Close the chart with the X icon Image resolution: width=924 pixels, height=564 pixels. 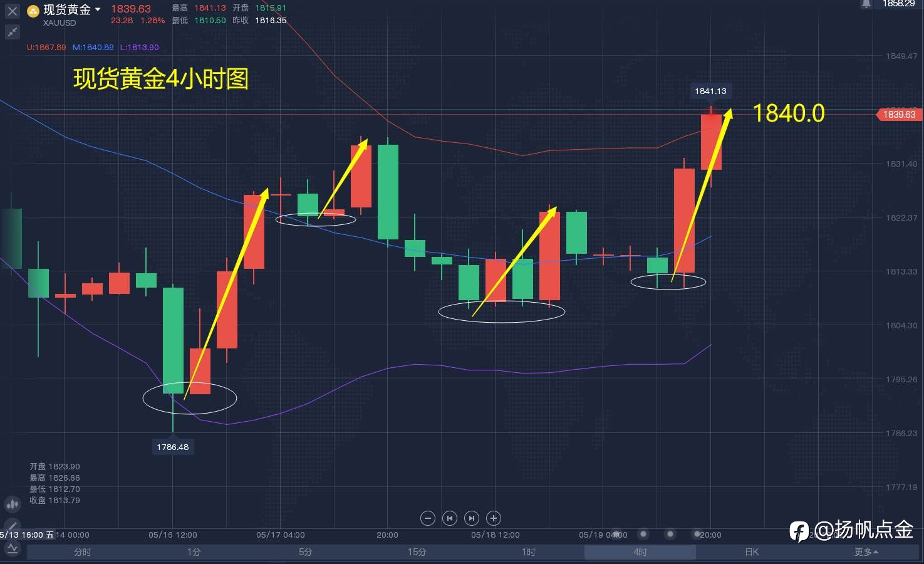click(13, 11)
